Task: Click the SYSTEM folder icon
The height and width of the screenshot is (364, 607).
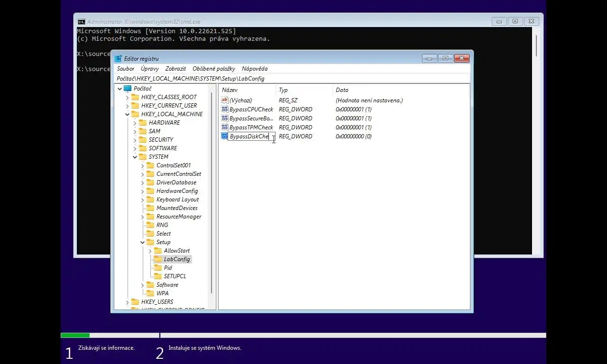Action: pos(143,157)
